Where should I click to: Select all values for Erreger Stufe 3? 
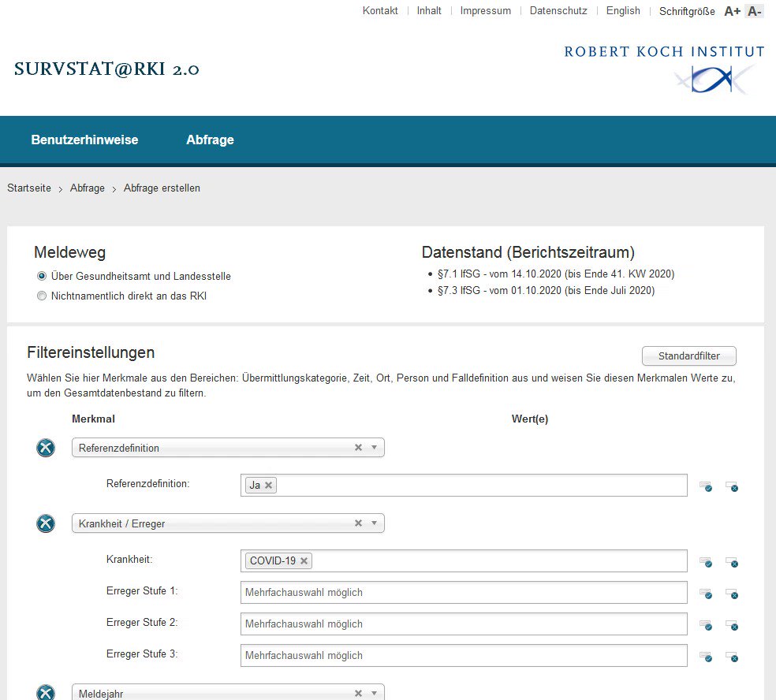[706, 657]
